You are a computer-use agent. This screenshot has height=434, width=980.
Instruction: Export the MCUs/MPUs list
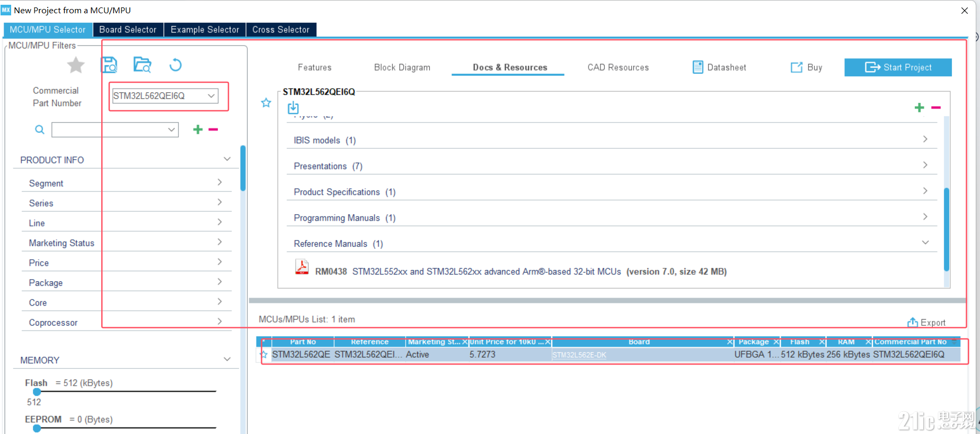coord(926,323)
